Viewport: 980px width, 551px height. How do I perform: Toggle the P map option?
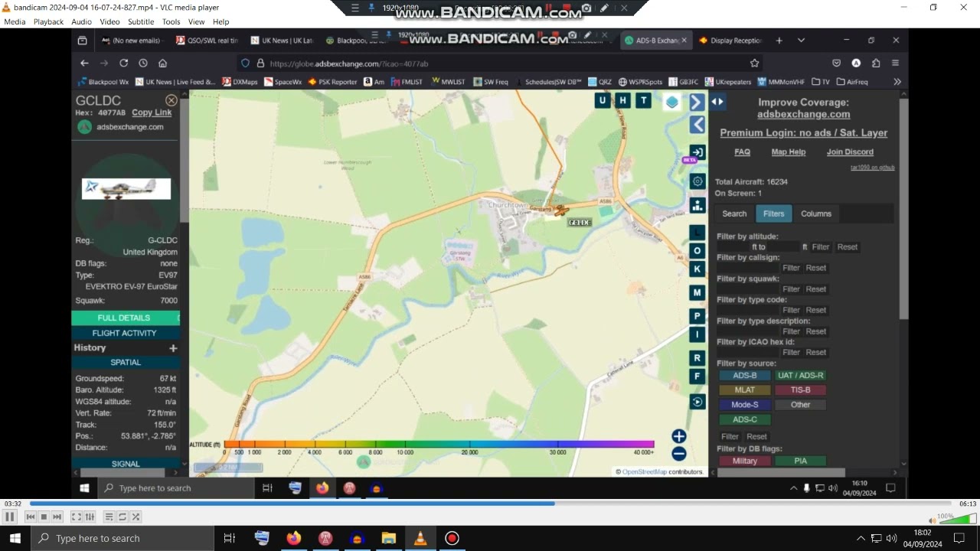[x=697, y=316]
